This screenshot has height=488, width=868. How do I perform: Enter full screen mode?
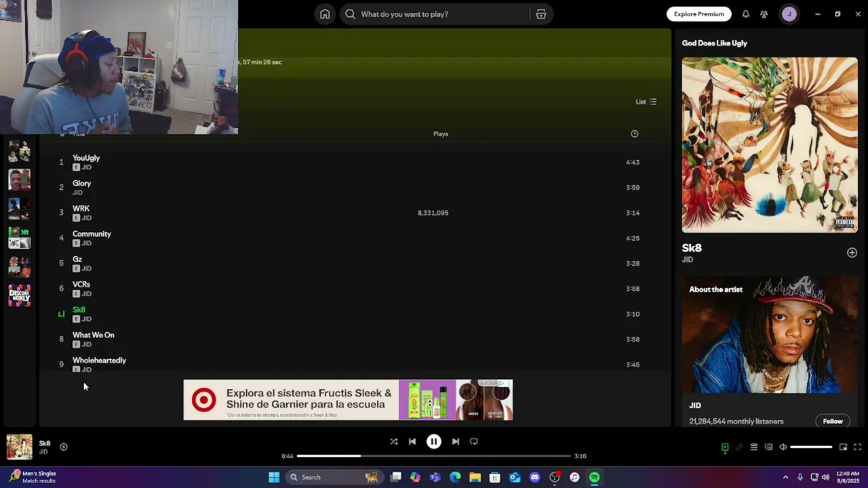tap(857, 447)
